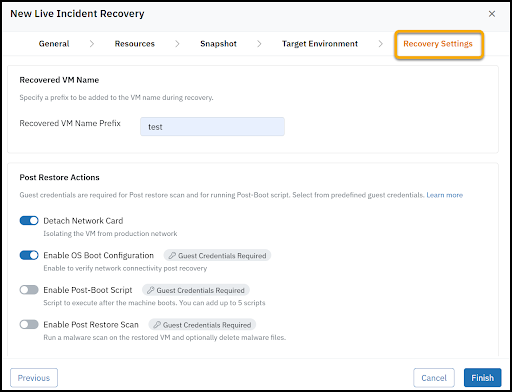Click the Recovered VM Name Prefix label

pos(70,123)
